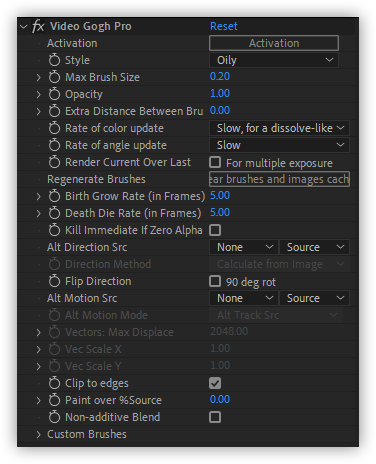Click the Rate of angle update stopwatch
Screen dimensions: 376x464
click(x=54, y=145)
